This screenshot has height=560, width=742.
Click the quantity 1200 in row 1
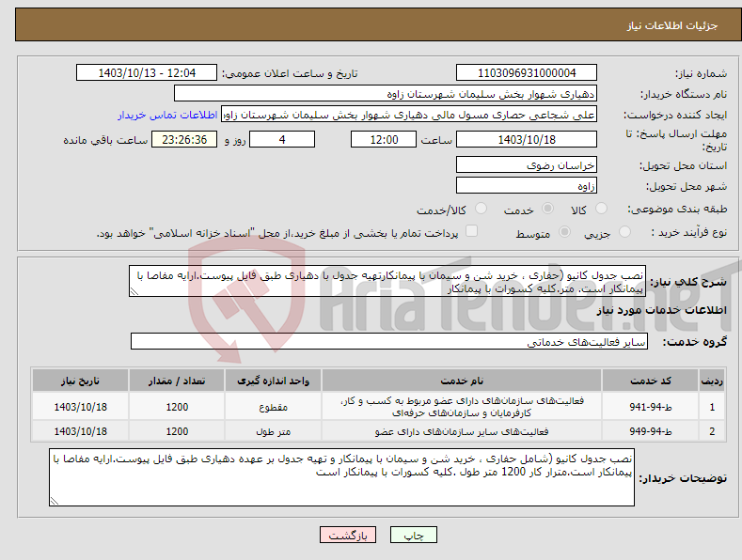[177, 407]
